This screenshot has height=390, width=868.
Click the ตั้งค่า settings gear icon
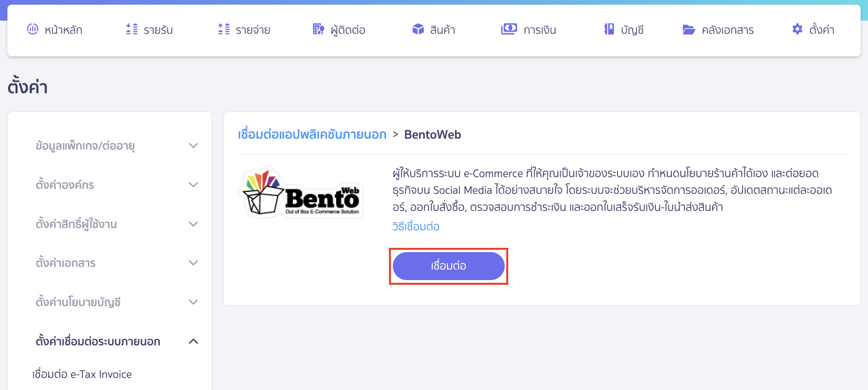click(797, 29)
